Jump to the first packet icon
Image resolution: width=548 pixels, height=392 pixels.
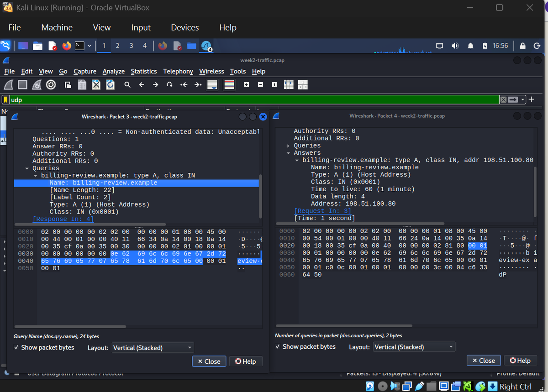pos(184,85)
